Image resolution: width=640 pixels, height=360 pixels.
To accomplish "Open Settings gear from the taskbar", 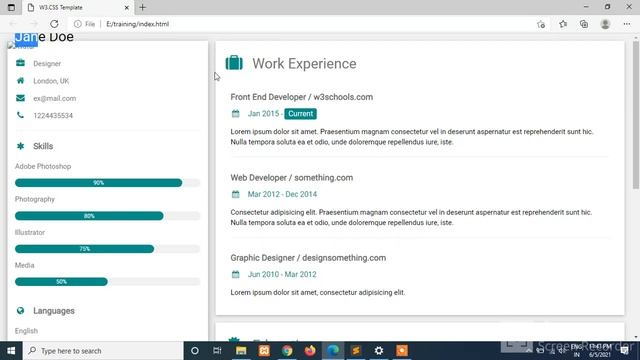I will coord(379,351).
